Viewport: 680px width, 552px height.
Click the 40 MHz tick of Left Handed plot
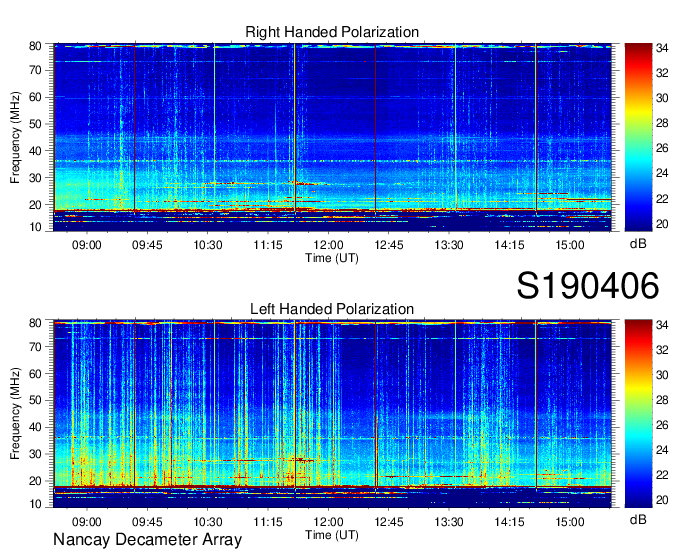[35, 427]
